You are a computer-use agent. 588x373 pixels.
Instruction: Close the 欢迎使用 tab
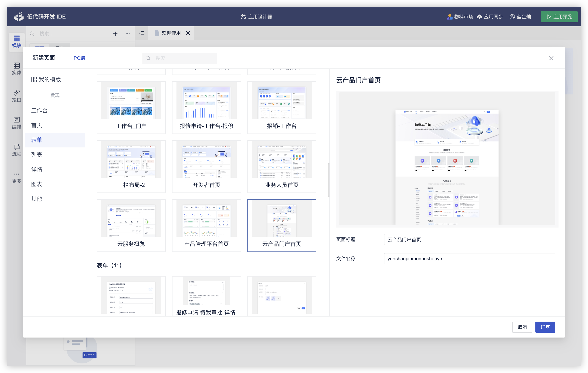(188, 33)
